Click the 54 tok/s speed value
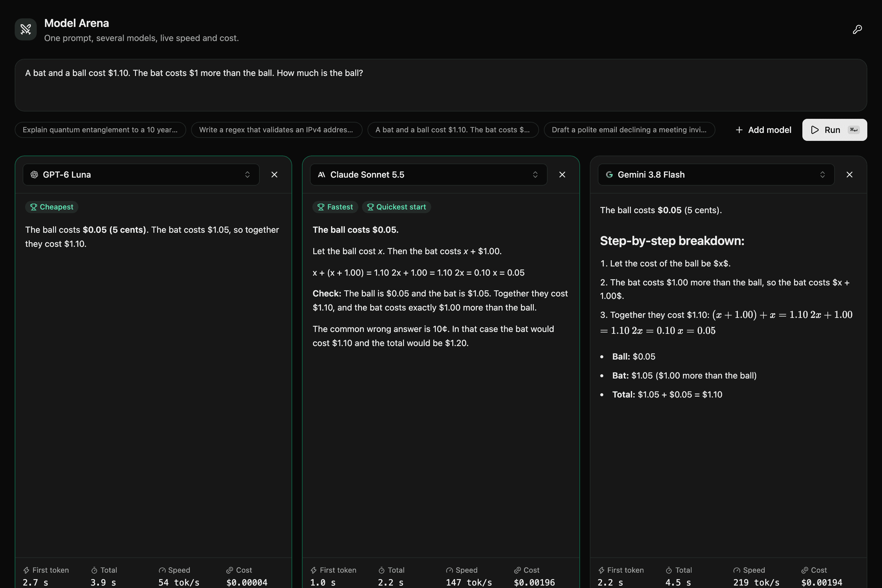This screenshot has width=882, height=588. [179, 582]
